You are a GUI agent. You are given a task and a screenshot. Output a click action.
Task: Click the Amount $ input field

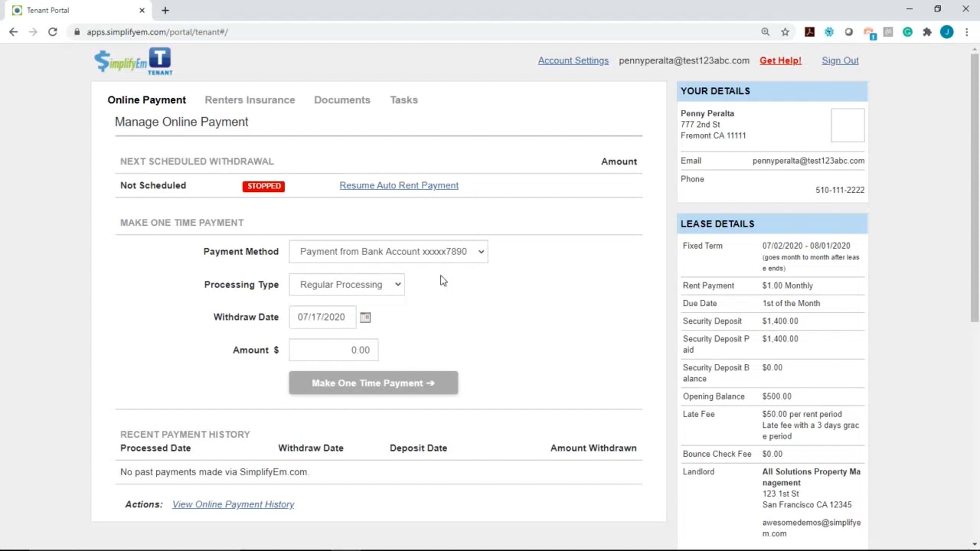pos(333,350)
